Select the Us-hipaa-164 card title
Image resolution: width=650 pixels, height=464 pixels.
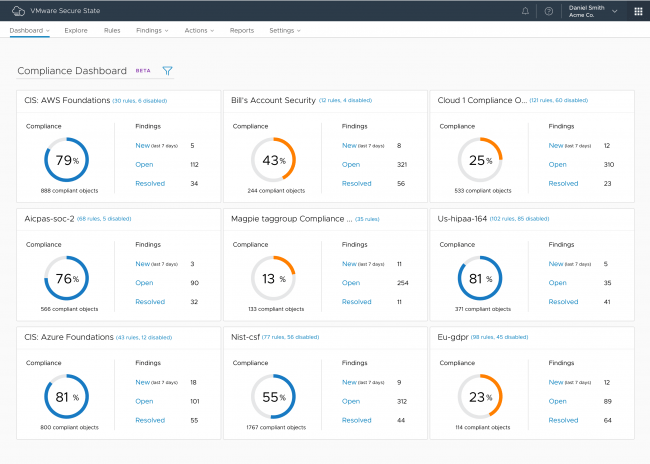tap(462, 219)
